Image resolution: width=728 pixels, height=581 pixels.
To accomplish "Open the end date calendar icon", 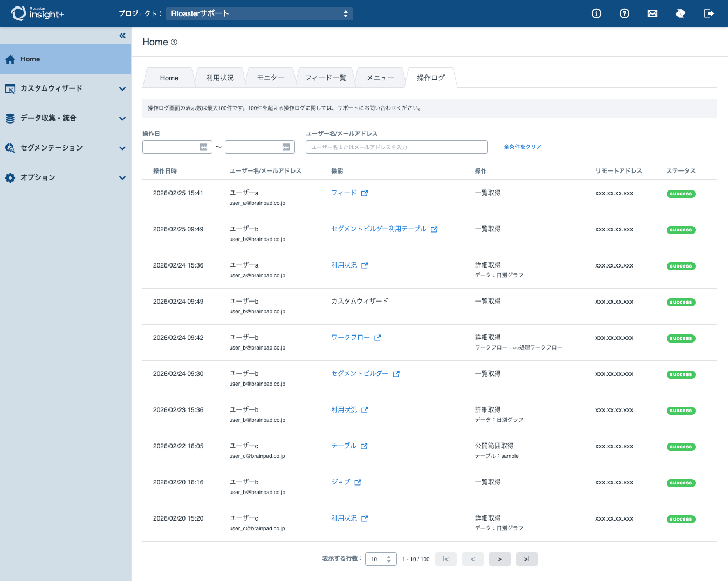I will pos(286,147).
